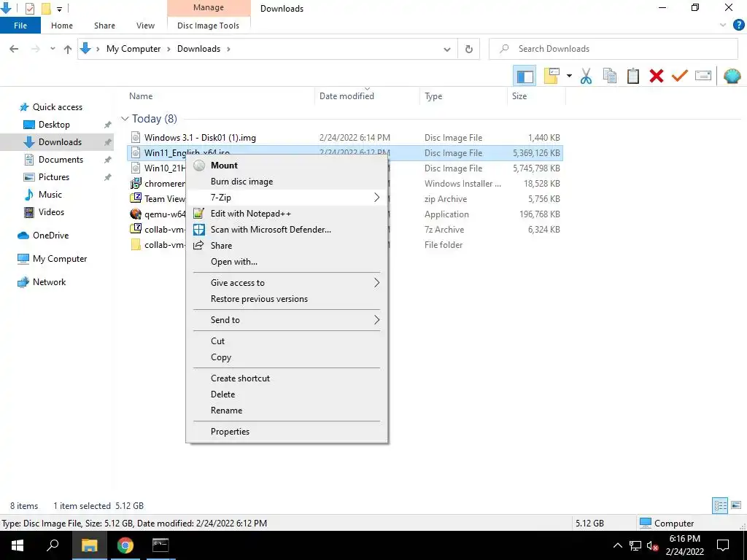Click Create shortcut in context menu
The width and height of the screenshot is (747, 560).
click(x=287, y=378)
